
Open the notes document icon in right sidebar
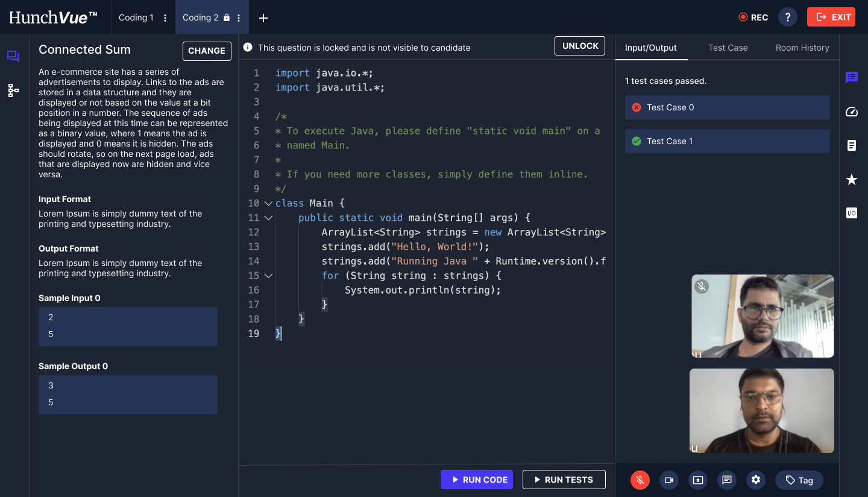pos(851,145)
